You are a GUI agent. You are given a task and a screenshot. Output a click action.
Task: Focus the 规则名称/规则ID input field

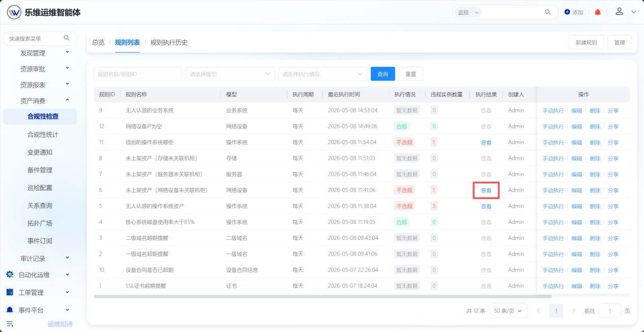[x=138, y=74]
